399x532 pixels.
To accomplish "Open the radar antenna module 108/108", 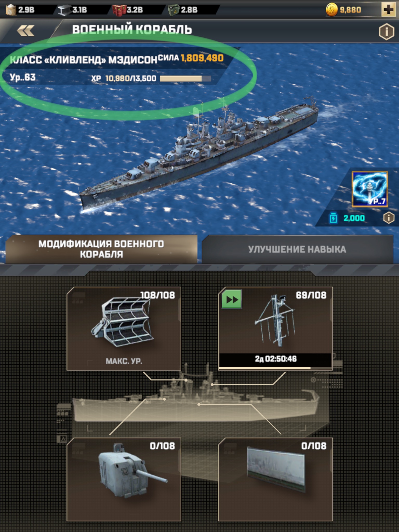I will click(x=124, y=329).
